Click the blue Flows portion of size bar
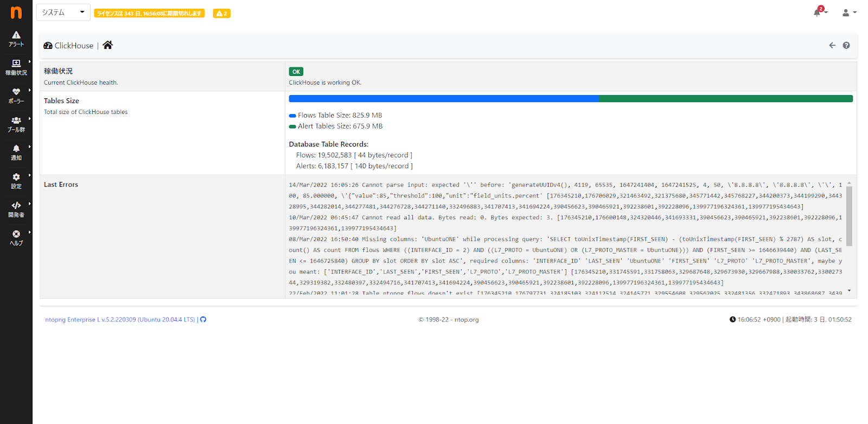Viewport: 868px width, 424px height. pos(444,99)
